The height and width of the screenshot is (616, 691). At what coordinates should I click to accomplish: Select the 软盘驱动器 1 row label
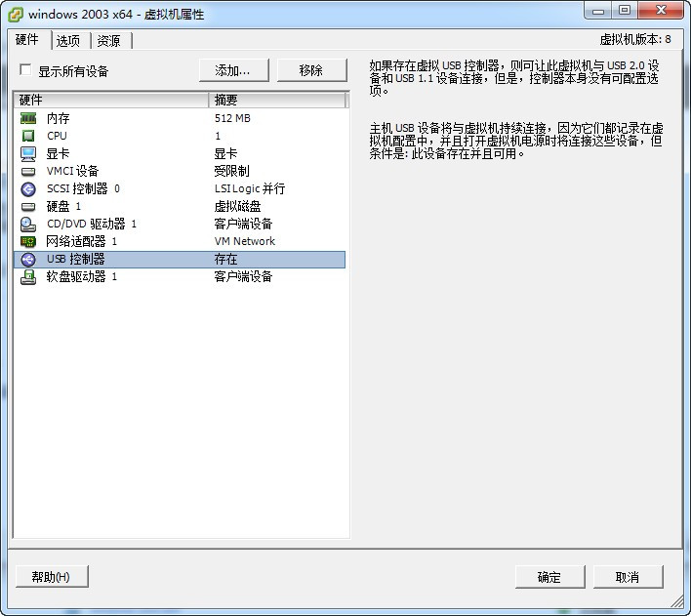pos(82,277)
